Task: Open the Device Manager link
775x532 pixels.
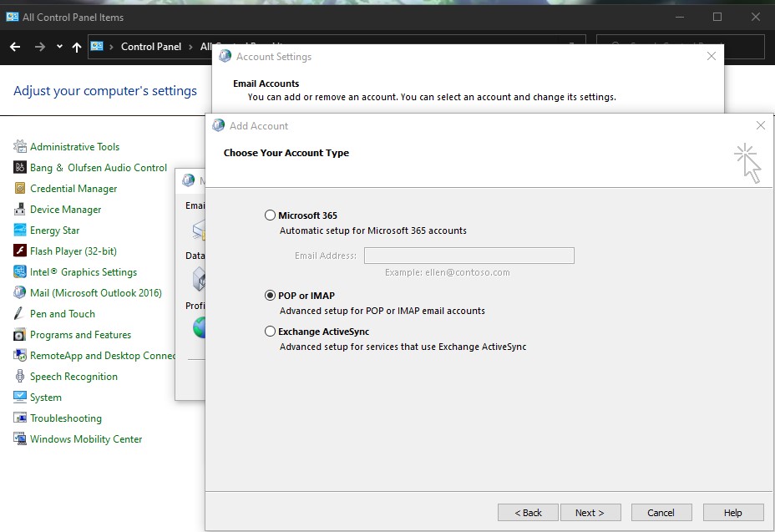Action: point(66,209)
